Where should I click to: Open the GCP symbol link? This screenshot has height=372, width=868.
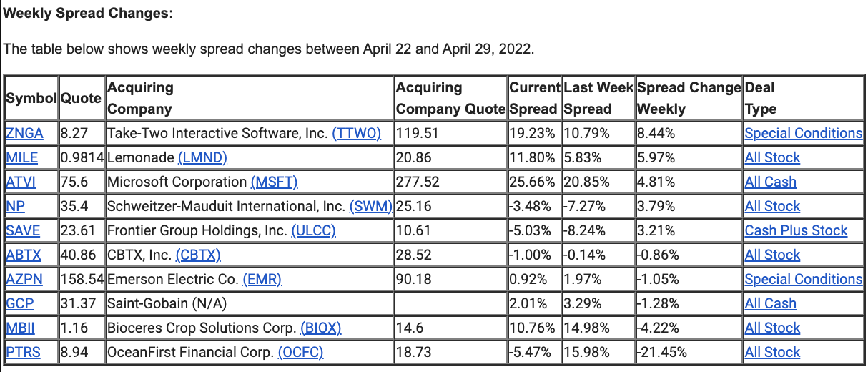pos(20,304)
